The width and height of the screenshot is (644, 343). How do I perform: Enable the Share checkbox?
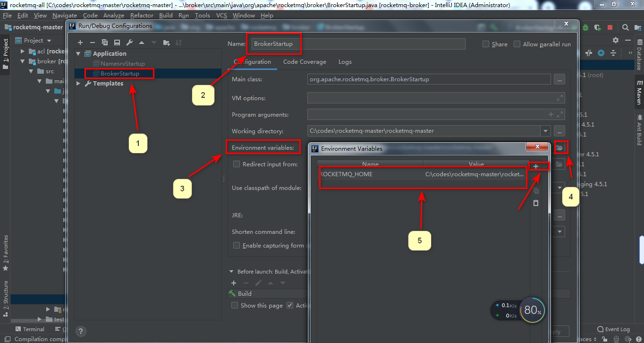click(x=486, y=44)
